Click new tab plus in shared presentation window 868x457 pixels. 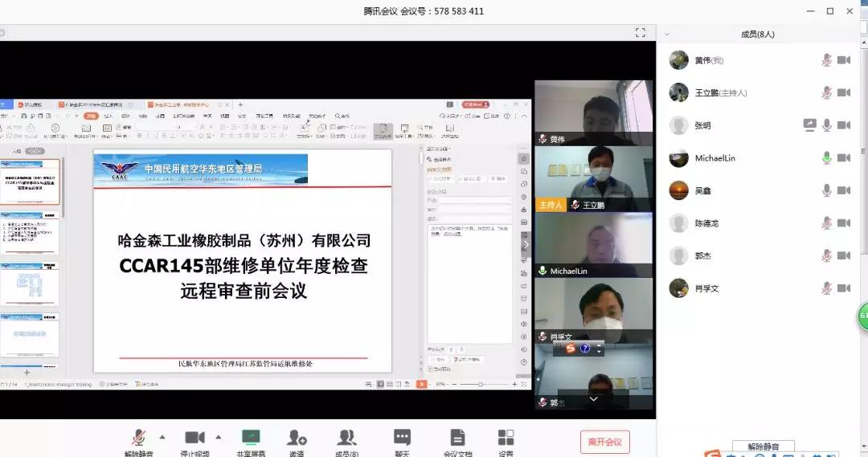pyautogui.click(x=240, y=104)
